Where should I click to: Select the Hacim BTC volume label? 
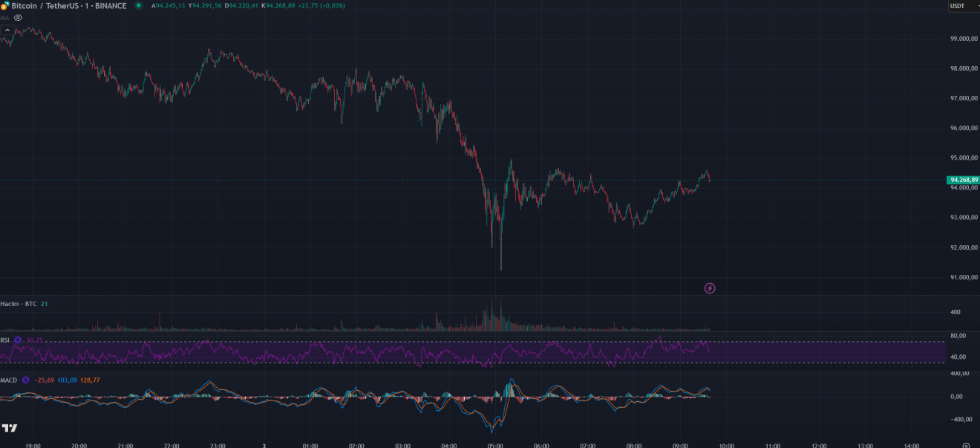(x=19, y=304)
